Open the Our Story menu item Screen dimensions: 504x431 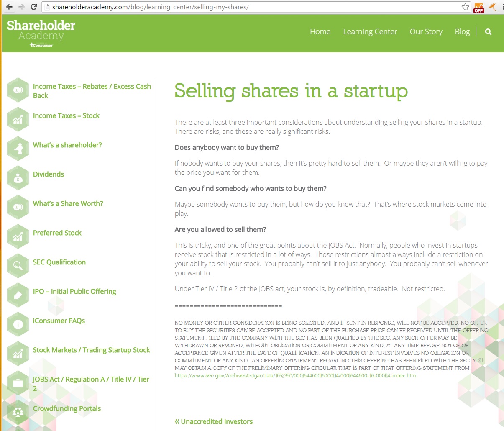(426, 32)
